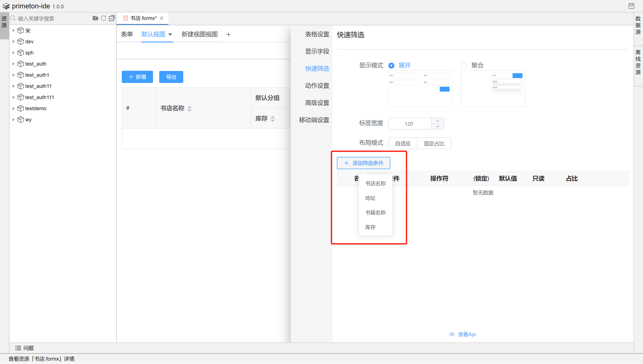Expand the test_auth111 tree node
The image size is (643, 364).
tap(14, 97)
